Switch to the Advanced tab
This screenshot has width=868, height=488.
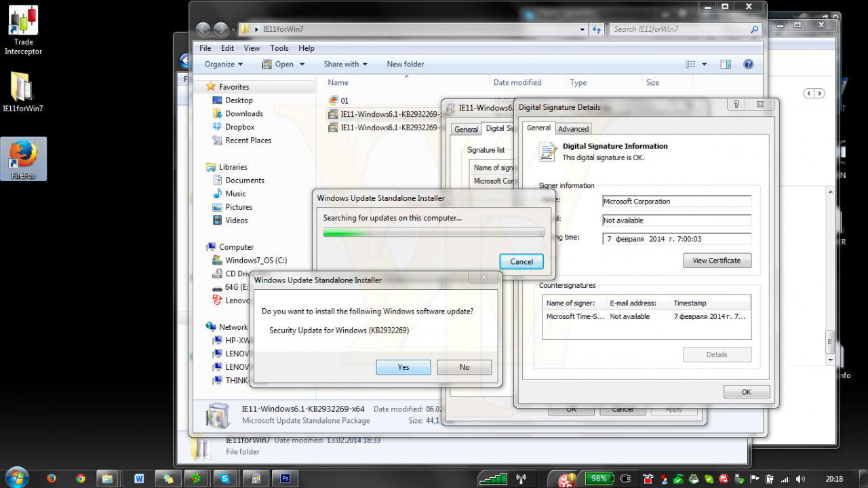(574, 129)
